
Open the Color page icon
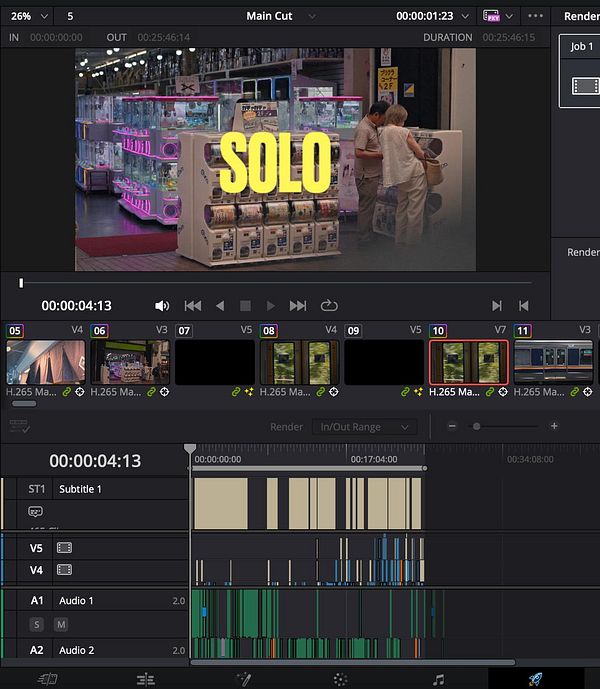tap(340, 679)
